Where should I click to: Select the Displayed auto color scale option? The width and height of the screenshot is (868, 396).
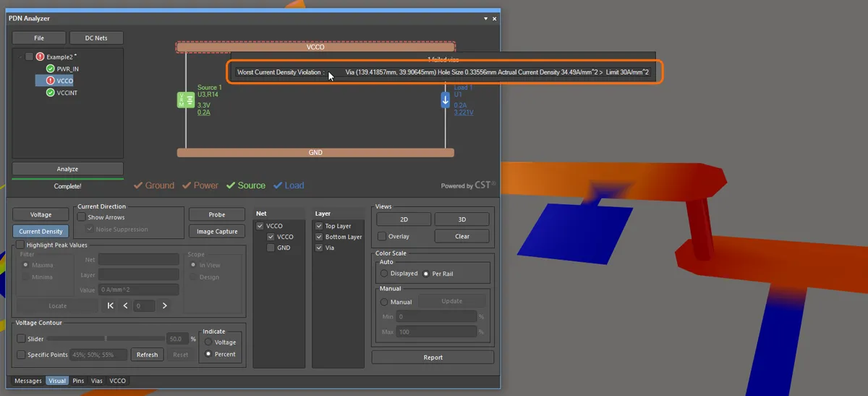point(384,274)
